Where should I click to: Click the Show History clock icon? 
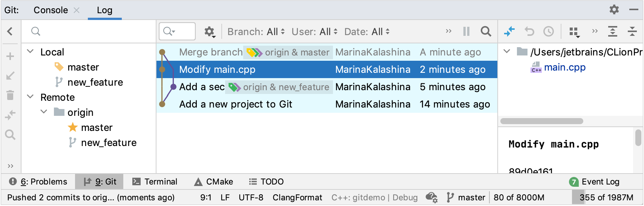click(x=548, y=31)
